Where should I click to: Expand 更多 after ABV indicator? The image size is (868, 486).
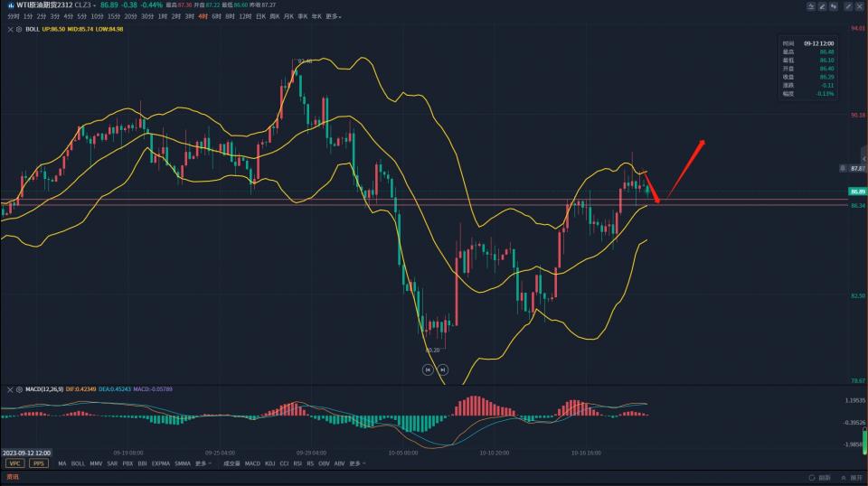click(358, 463)
